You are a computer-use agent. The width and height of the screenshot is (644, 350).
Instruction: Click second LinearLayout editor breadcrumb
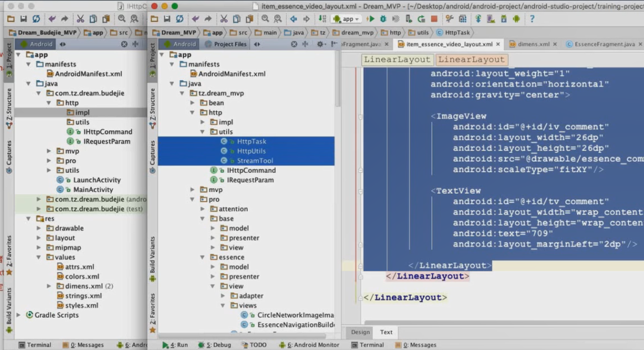pos(471,59)
